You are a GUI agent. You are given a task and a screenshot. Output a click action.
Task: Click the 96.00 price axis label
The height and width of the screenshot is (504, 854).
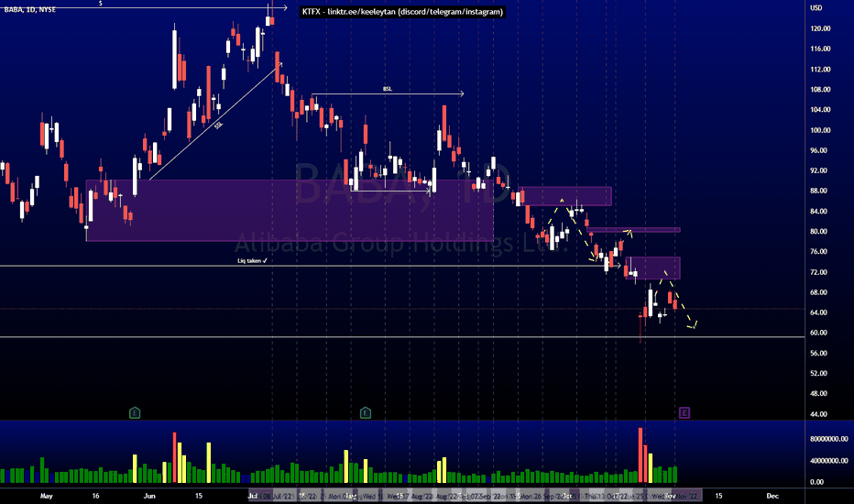coord(818,150)
